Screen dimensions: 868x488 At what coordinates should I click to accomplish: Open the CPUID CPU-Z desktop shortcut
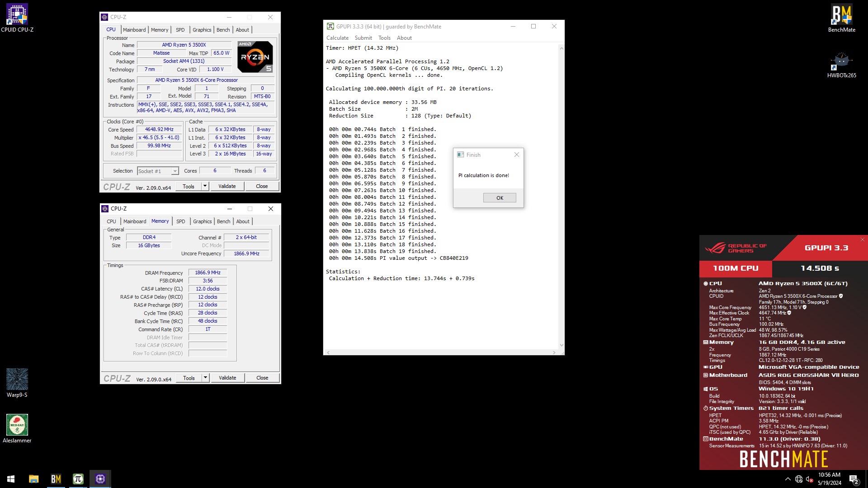[17, 18]
